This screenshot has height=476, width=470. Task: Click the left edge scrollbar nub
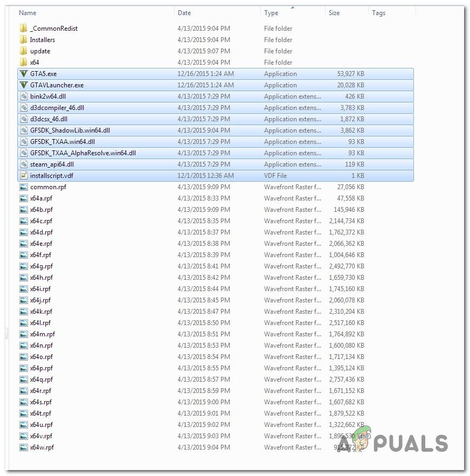coord(7,334)
